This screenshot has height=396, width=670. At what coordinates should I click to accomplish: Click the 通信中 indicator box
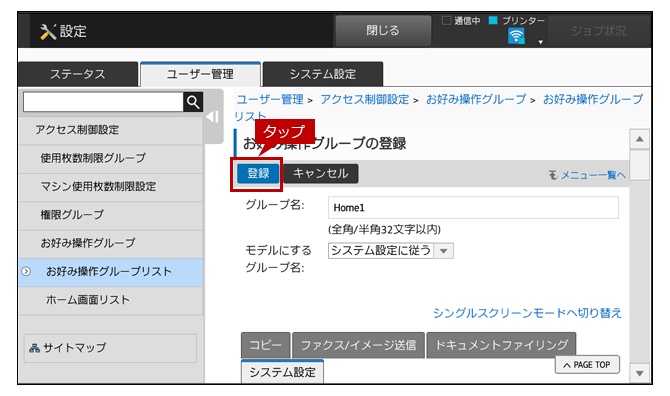pos(446,21)
